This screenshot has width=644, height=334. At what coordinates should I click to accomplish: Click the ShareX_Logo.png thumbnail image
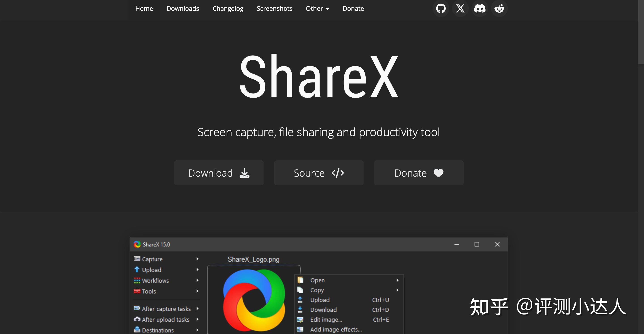point(254,300)
